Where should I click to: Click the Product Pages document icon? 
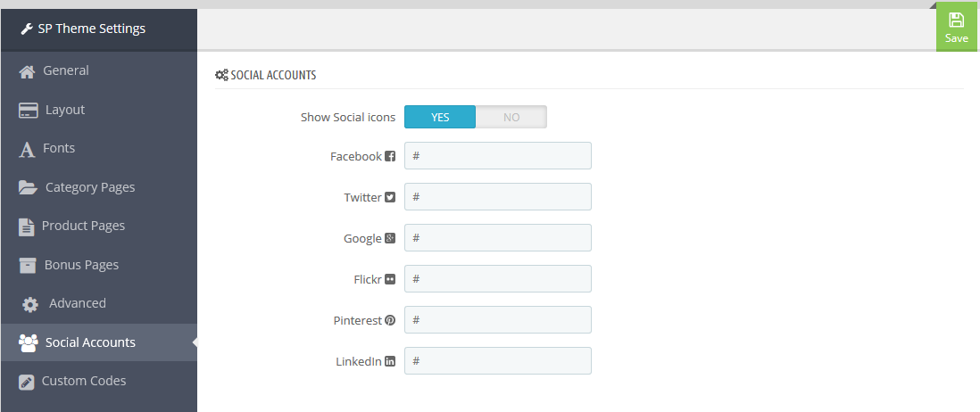26,227
